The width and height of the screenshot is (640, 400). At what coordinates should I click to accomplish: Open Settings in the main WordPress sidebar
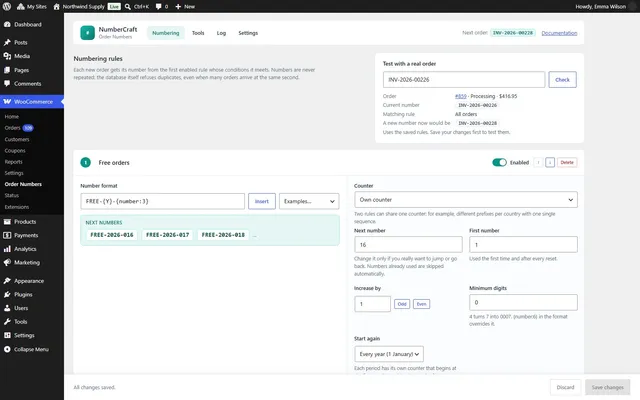pos(32,335)
